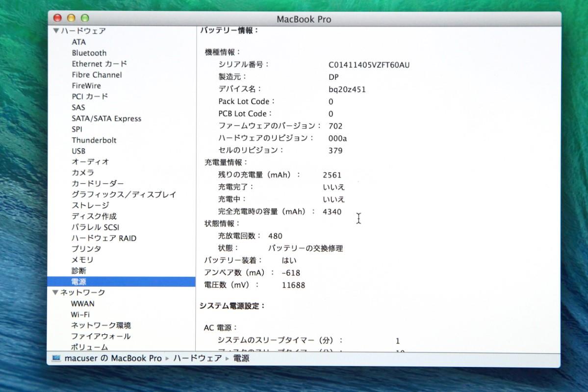The height and width of the screenshot is (392, 588).
Task: Open the ファイアウォール entry
Action: 101,336
